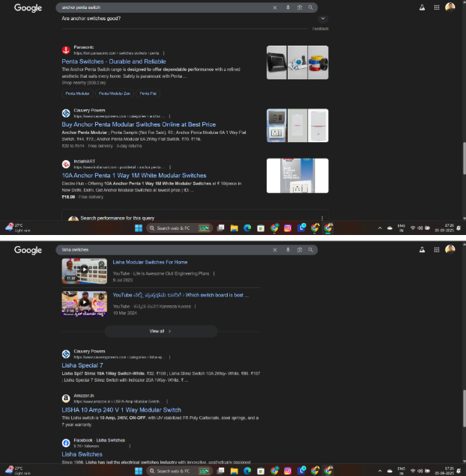
Task: Open 'Search performance for this query' card
Action: tap(117, 219)
